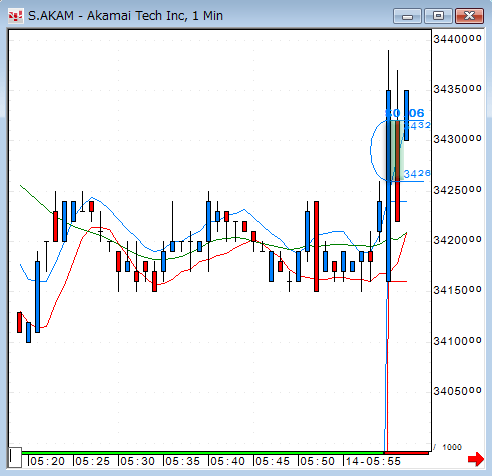This screenshot has width=492, height=476.
Task: Click the tall blue candlestick at 05:55
Action: click(x=388, y=186)
